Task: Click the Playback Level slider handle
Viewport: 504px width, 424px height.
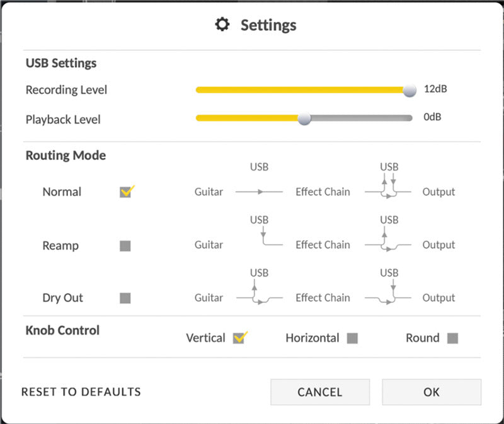Action: pyautogui.click(x=304, y=118)
